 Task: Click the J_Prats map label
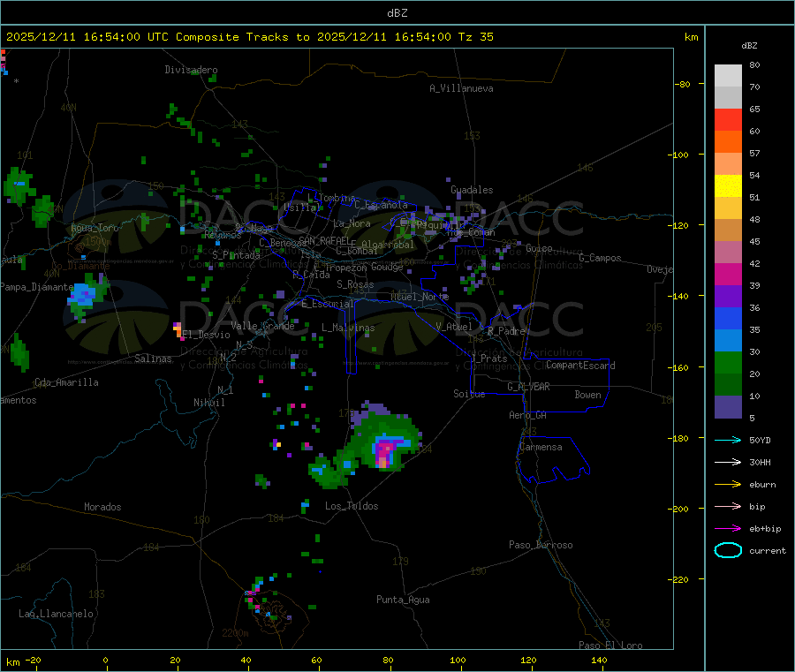click(x=488, y=359)
